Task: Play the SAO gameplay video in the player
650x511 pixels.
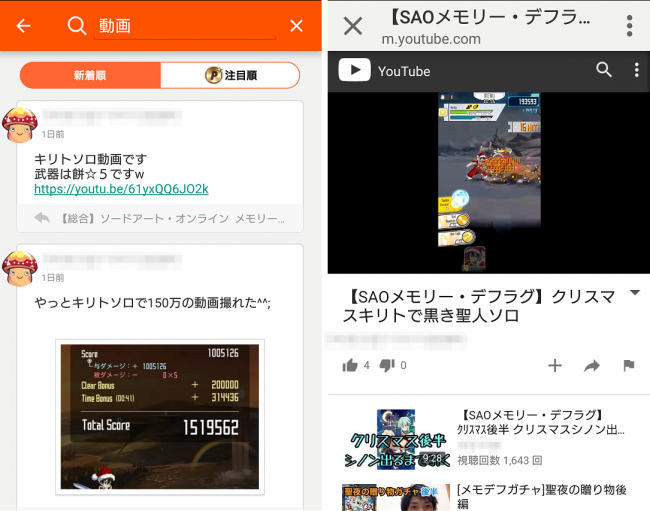Action: click(x=489, y=183)
